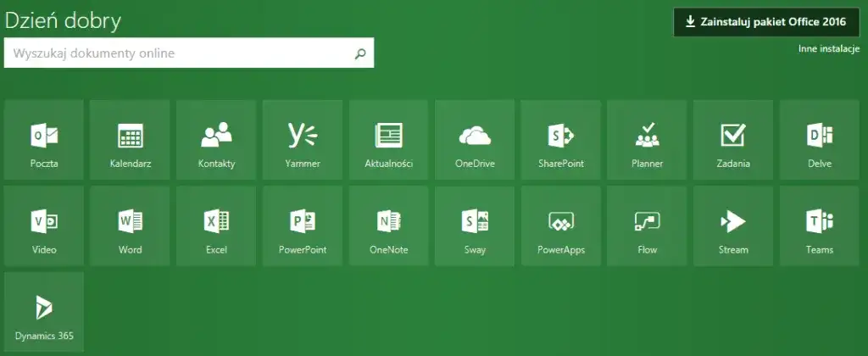
Task: Click in the Wyszukaj dokumenty online field
Action: (178, 53)
